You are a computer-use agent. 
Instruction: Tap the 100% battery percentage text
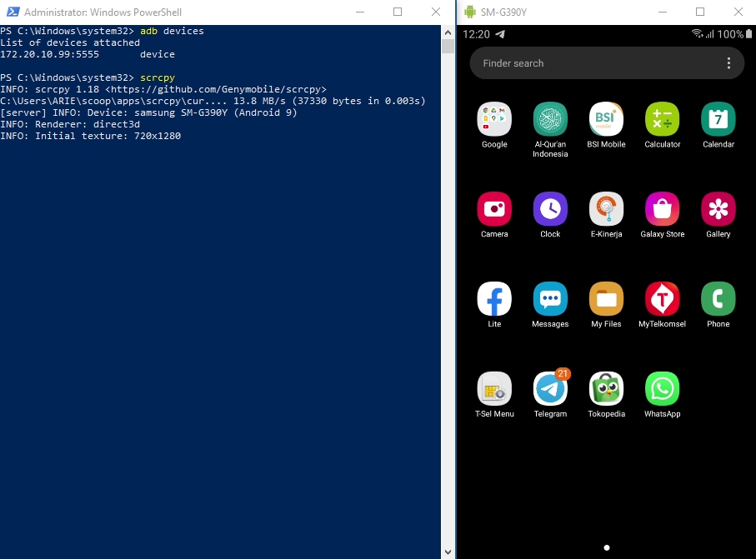730,34
